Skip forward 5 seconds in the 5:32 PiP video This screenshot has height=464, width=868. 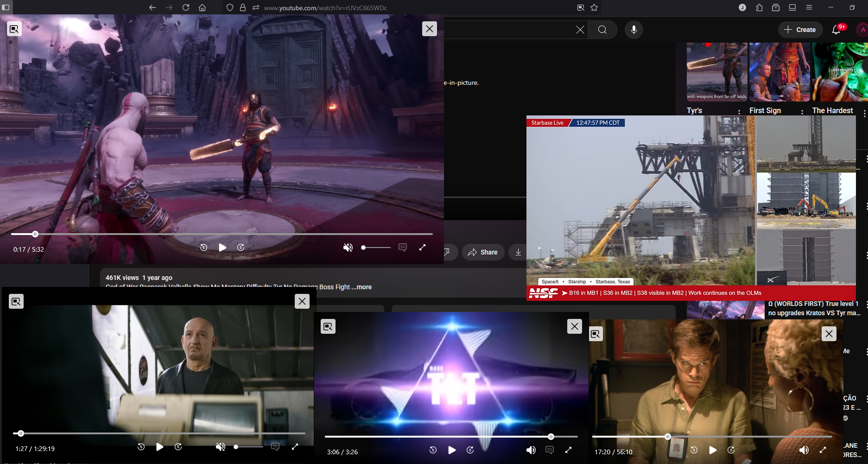coord(241,248)
